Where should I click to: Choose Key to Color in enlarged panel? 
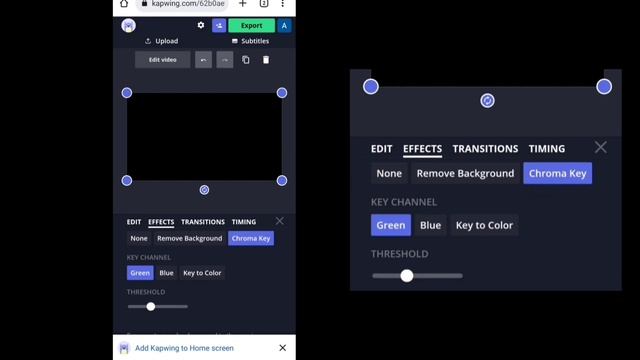(484, 225)
